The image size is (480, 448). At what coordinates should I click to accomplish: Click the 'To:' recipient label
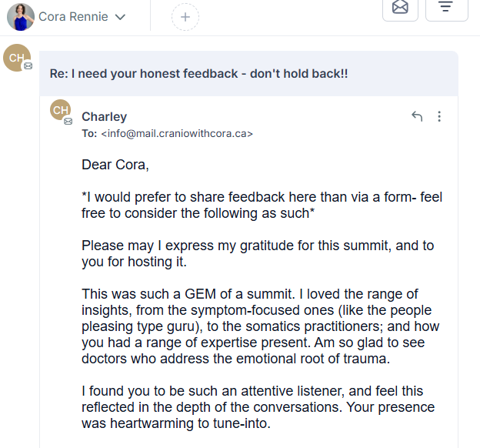89,133
